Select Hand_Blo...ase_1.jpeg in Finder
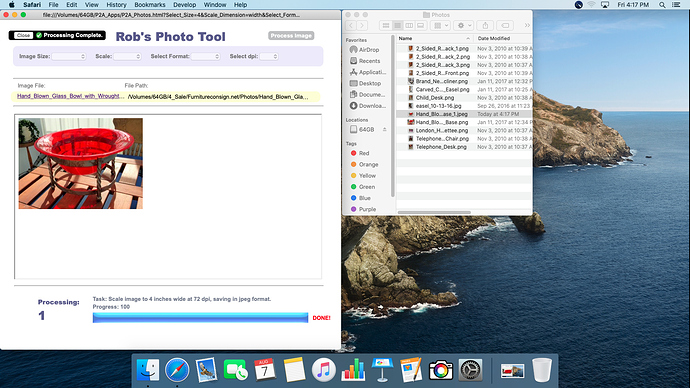Screen dimensions: 690x388 464,114
